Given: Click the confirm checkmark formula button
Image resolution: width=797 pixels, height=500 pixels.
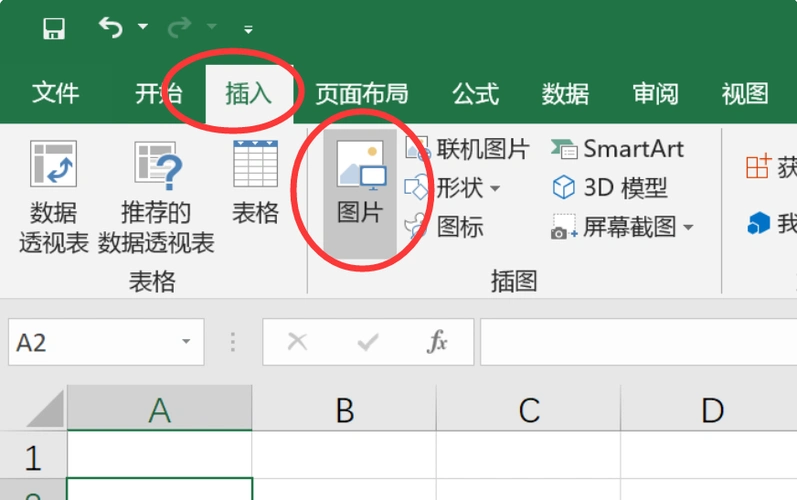Looking at the screenshot, I should point(368,341).
